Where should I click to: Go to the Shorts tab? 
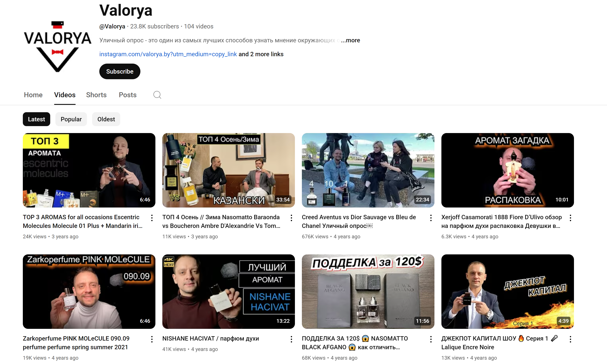[96, 95]
